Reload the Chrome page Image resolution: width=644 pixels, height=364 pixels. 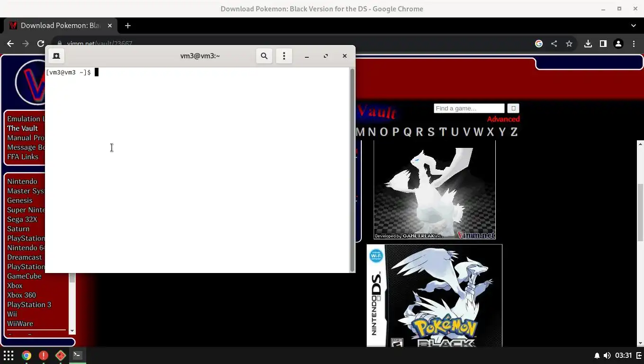tap(41, 44)
